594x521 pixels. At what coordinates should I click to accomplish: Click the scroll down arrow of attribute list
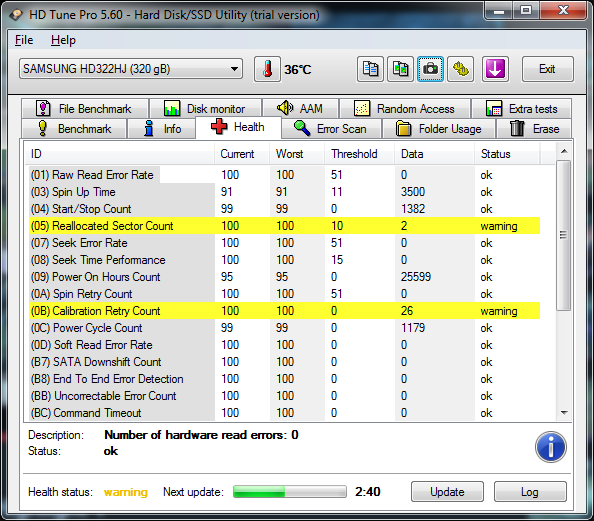click(x=564, y=413)
